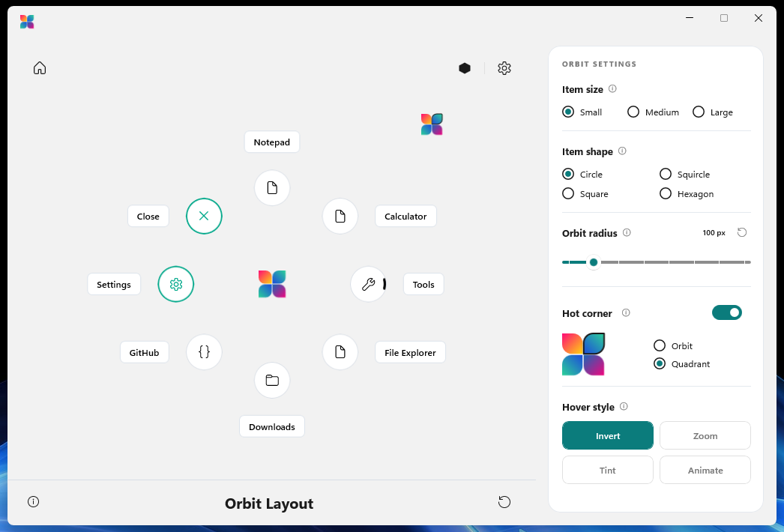The image size is (784, 532).
Task: Select the top-right quadrant of hot corner logo
Action: click(x=594, y=343)
